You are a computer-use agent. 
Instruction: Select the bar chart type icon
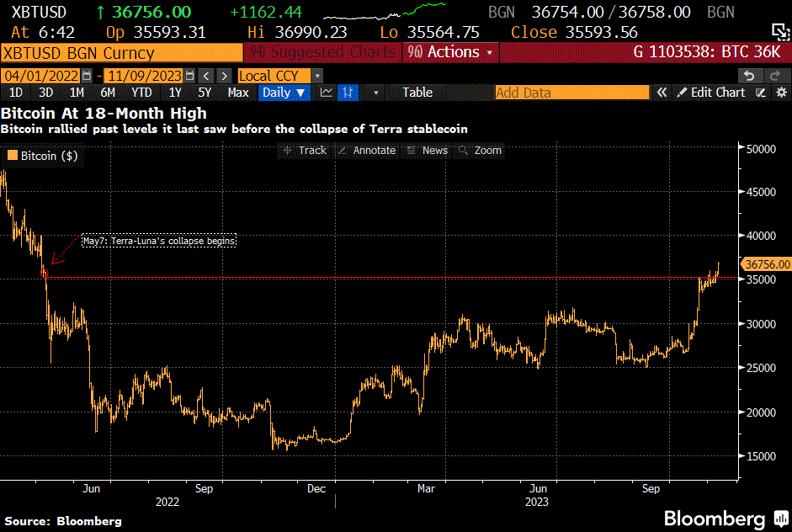click(348, 93)
